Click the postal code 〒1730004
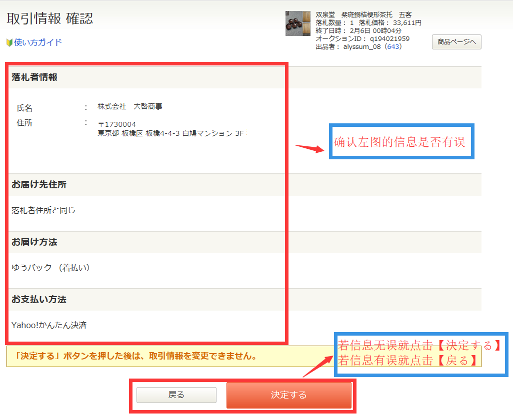Image resolution: width=513 pixels, height=420 pixels. pyautogui.click(x=117, y=124)
